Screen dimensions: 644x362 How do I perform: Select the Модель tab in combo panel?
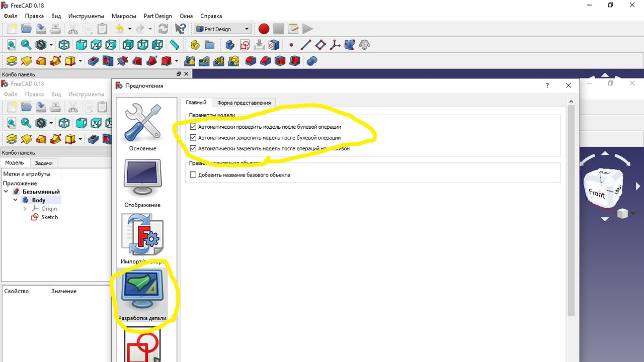click(15, 163)
